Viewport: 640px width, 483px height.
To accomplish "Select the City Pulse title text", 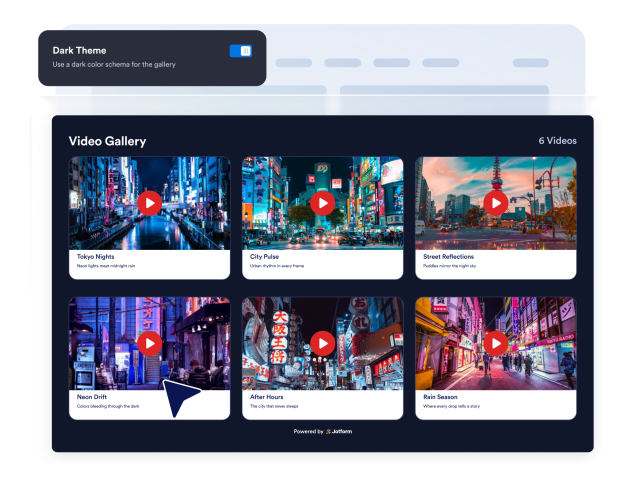I will pyautogui.click(x=264, y=256).
